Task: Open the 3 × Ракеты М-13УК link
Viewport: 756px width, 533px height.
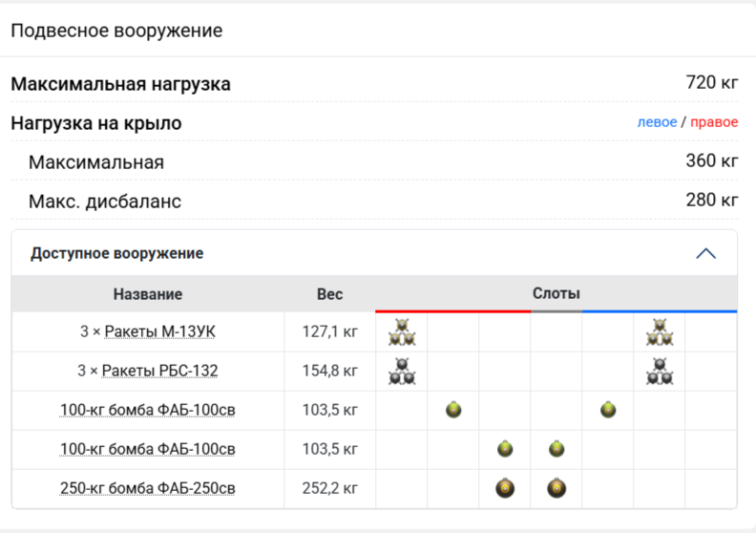Action: [148, 332]
